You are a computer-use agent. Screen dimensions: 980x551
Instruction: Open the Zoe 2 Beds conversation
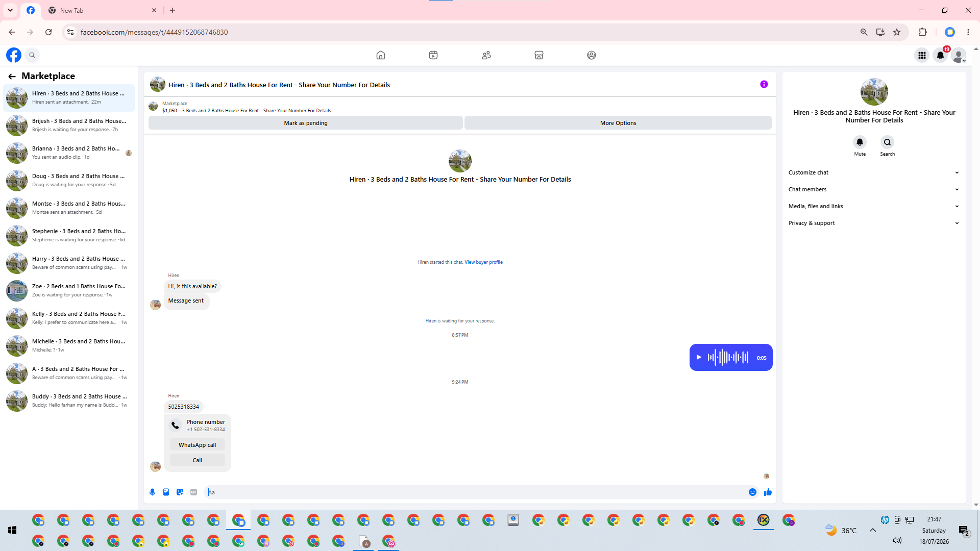(69, 290)
